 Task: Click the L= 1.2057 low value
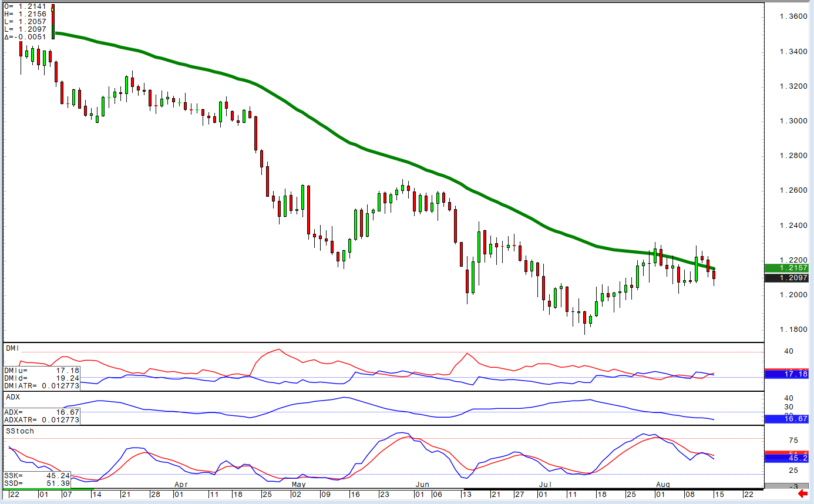[25, 22]
